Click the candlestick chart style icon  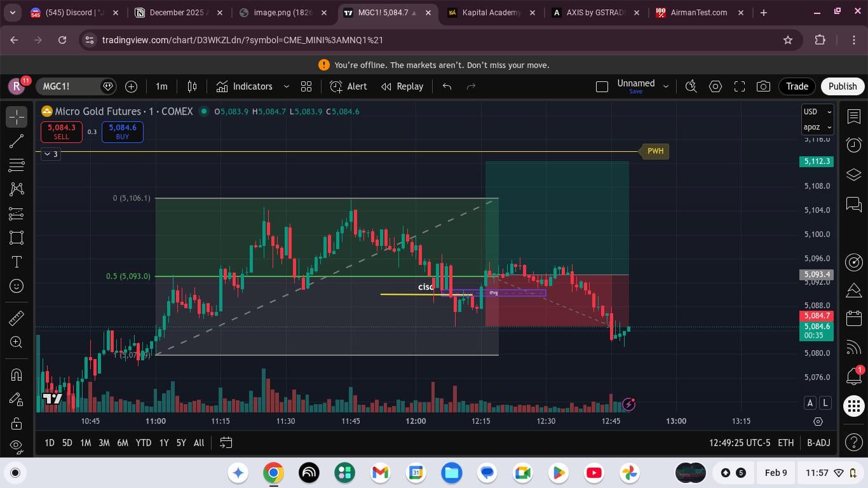(x=192, y=86)
